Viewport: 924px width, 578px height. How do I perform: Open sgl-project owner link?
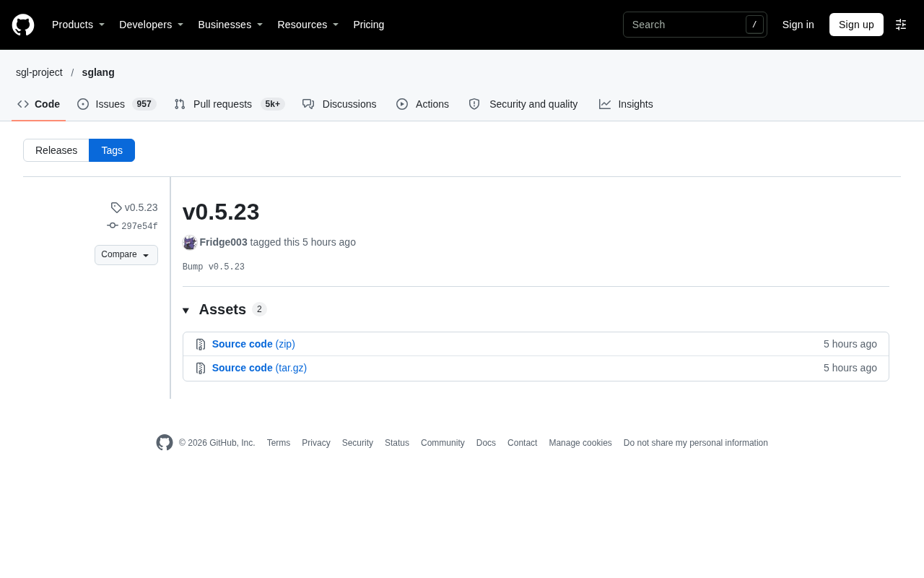tap(39, 72)
